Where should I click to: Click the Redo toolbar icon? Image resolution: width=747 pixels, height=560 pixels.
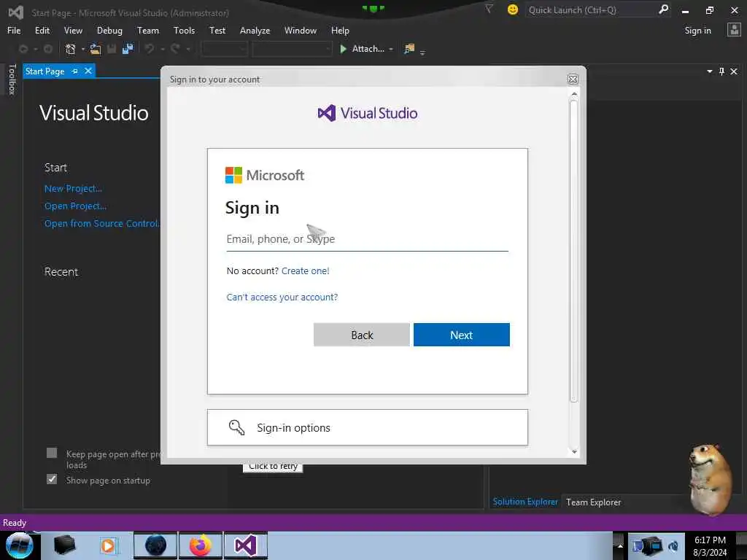[x=175, y=49]
